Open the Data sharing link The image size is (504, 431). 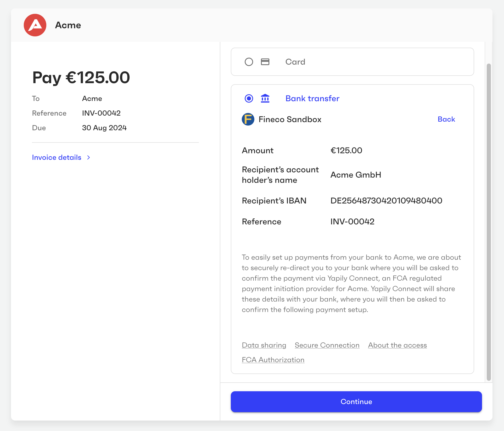(x=264, y=345)
